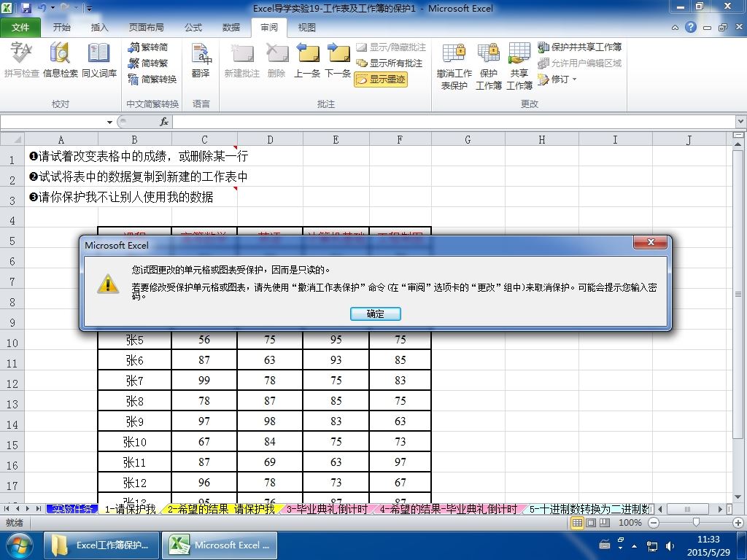Screen dimensions: 747x560
Task: Switch to Normal view in status bar
Action: 577,523
